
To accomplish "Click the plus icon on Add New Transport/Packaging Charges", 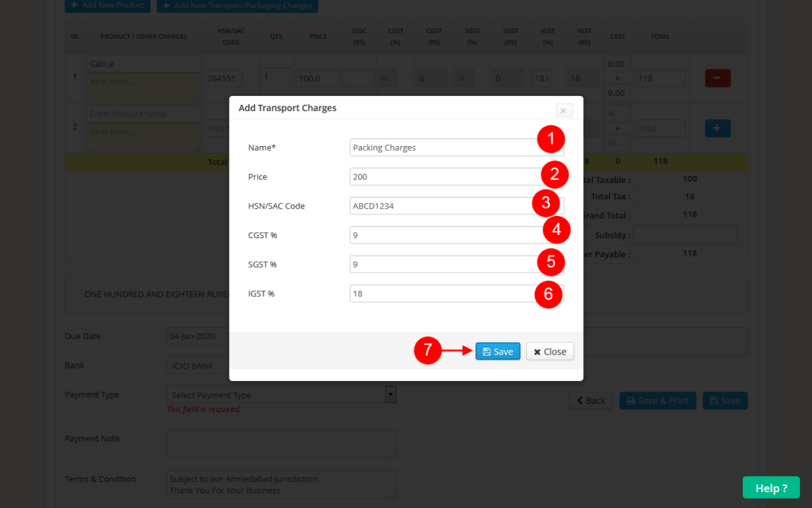I will coord(167,5).
